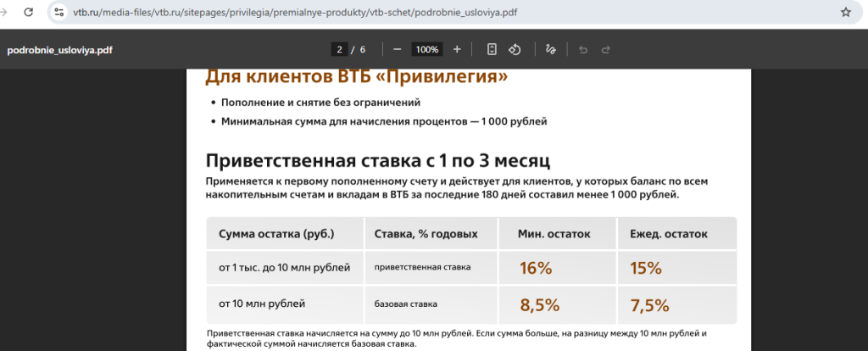Image resolution: width=868 pixels, height=351 pixels.
Task: Activate the draw annotation tool
Action: click(550, 49)
